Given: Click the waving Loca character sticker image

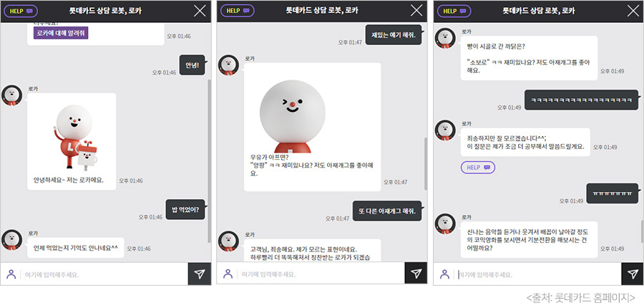Looking at the screenshot, I should (74, 137).
